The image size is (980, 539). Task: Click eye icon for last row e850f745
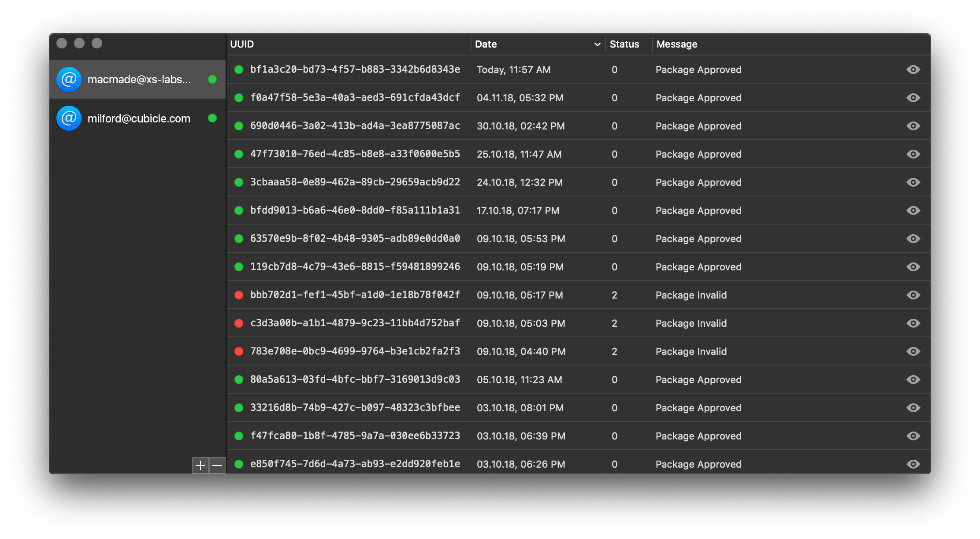click(913, 464)
